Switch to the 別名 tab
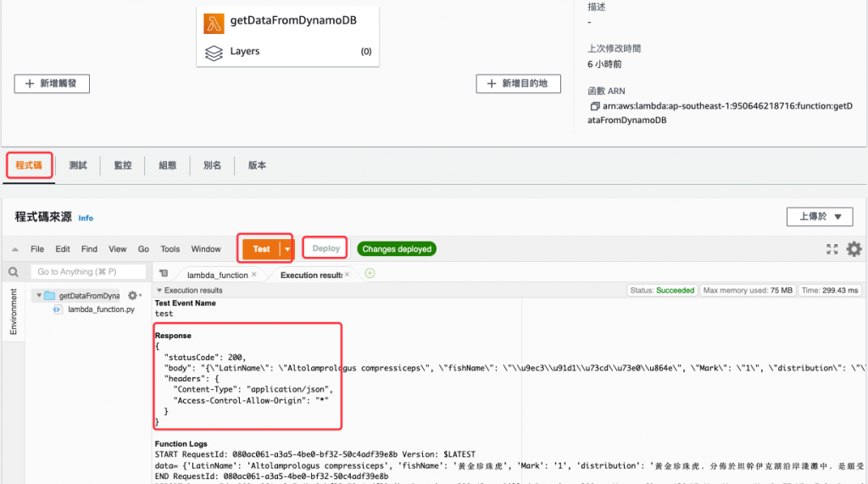868x484 pixels. pos(212,165)
